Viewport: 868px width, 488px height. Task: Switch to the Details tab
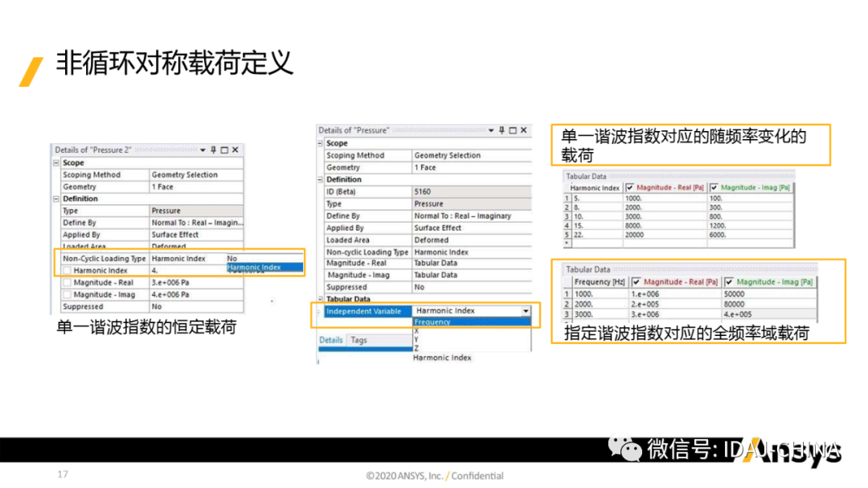(331, 340)
